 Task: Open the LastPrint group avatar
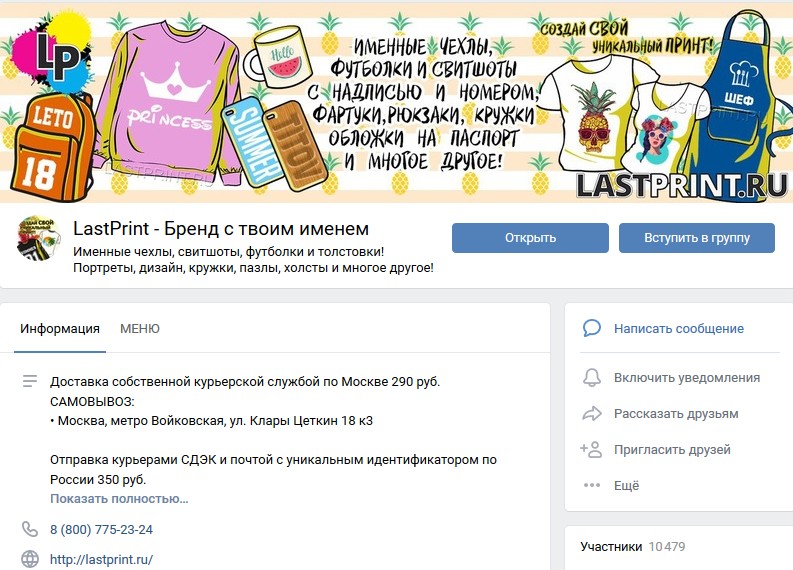[x=39, y=239]
